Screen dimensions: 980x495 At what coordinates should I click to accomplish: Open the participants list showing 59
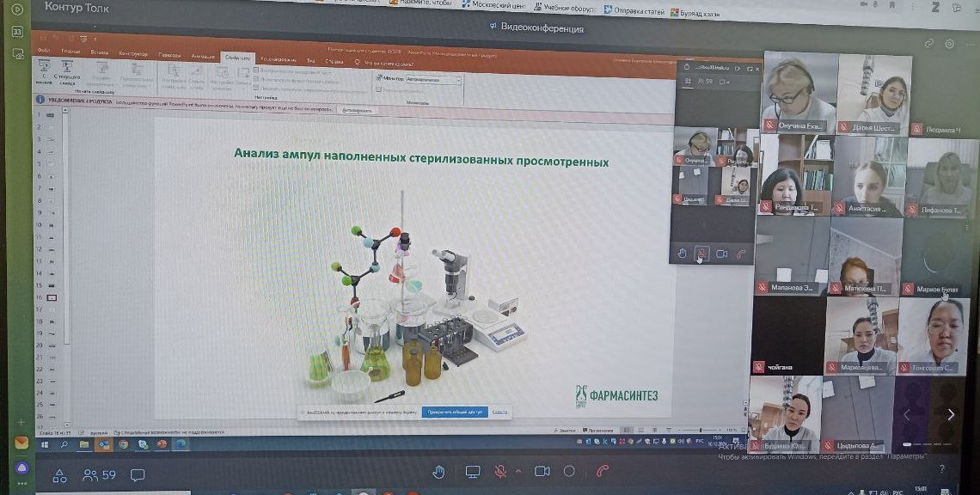click(x=98, y=474)
